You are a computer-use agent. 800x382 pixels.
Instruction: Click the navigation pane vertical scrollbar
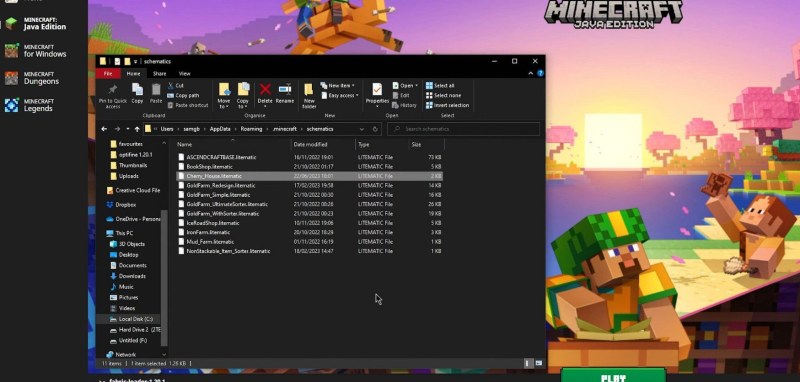[164, 277]
